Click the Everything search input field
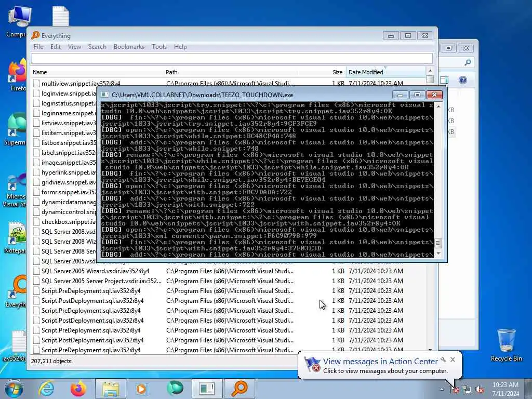532x399 pixels. point(232,58)
